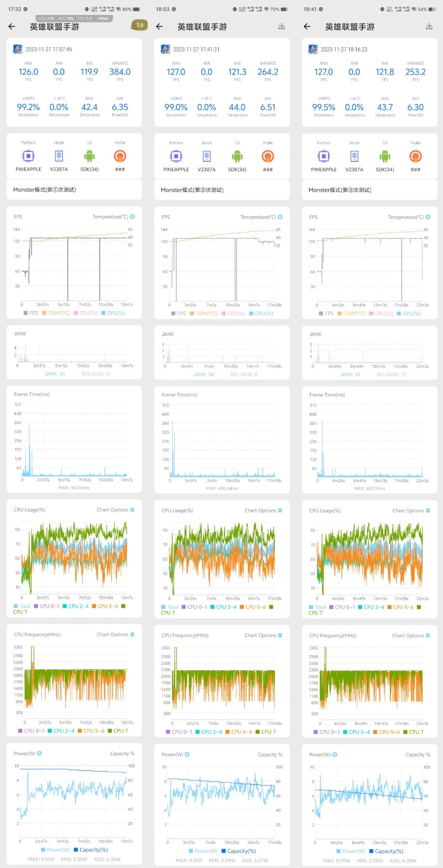Tap the JANK chart plot in 第③次测试 report
This screenshot has width=443, height=868.
click(368, 353)
